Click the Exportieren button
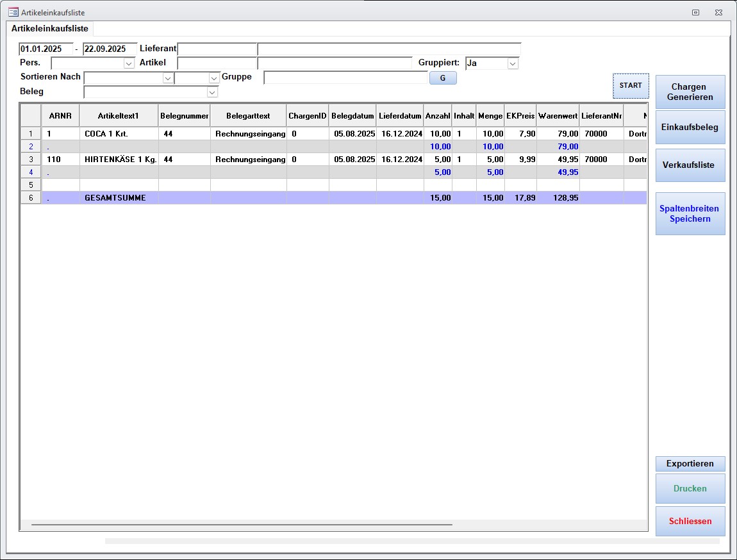The height and width of the screenshot is (560, 737). 690,464
